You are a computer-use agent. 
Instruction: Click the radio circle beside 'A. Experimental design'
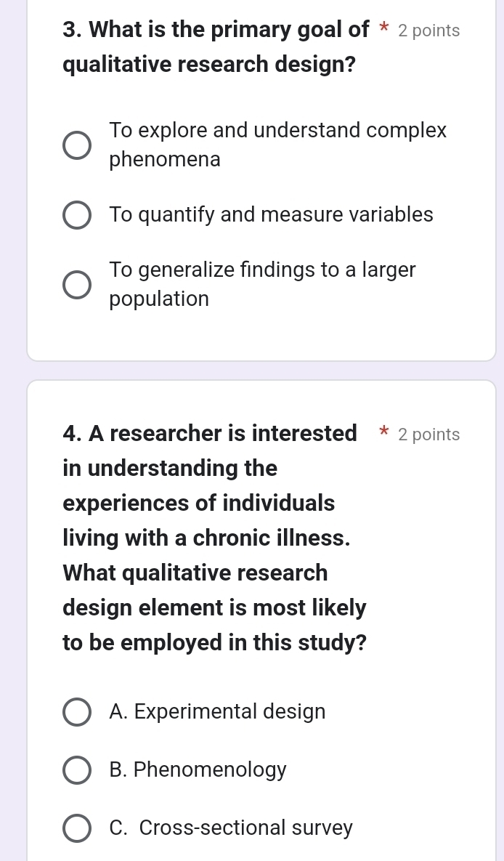coord(77,711)
